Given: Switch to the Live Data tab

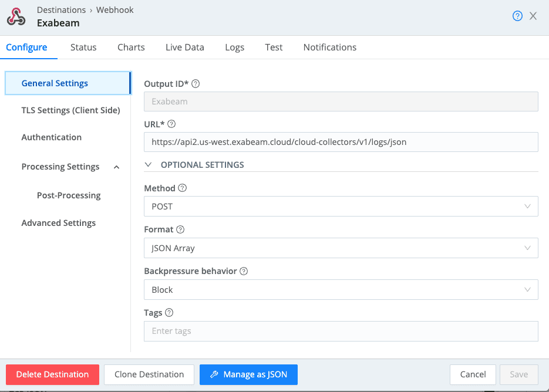Looking at the screenshot, I should (184, 48).
